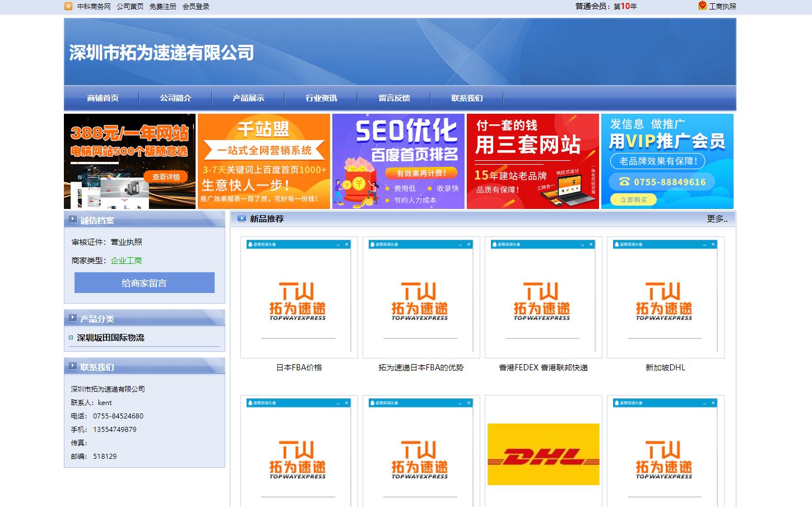
Task: Open the 工商执照 text link
Action: (722, 7)
